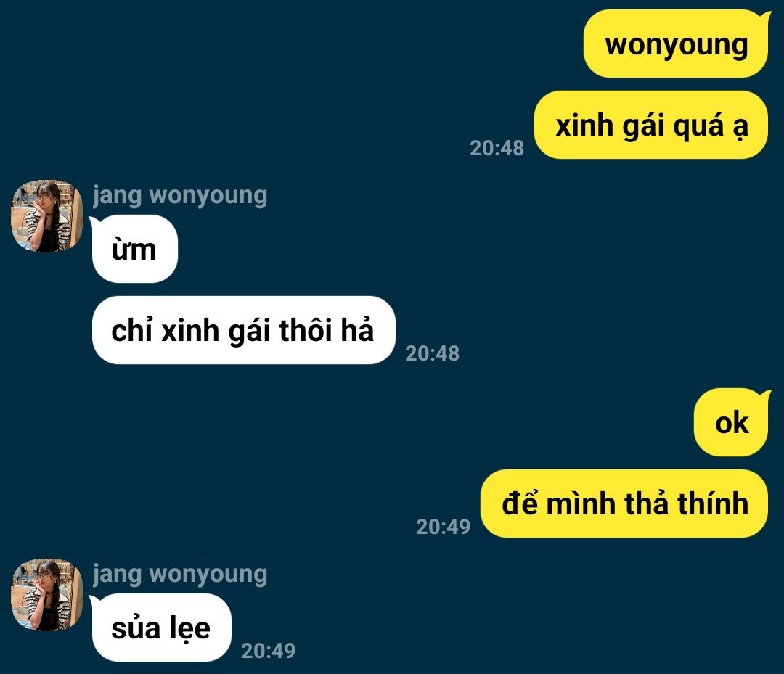Open sender name 'jang wonyoung' above 'sủa lẹe'
Image resolution: width=784 pixels, height=674 pixels.
point(180,574)
